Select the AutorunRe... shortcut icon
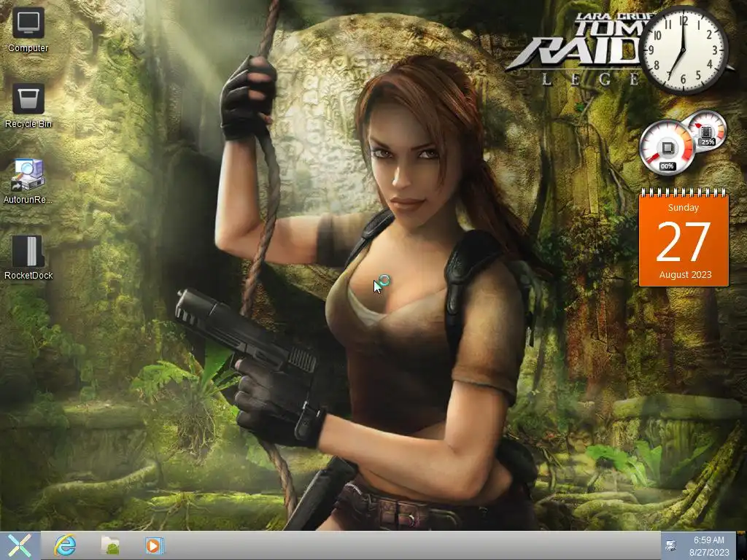The height and width of the screenshot is (560, 747). [x=28, y=182]
